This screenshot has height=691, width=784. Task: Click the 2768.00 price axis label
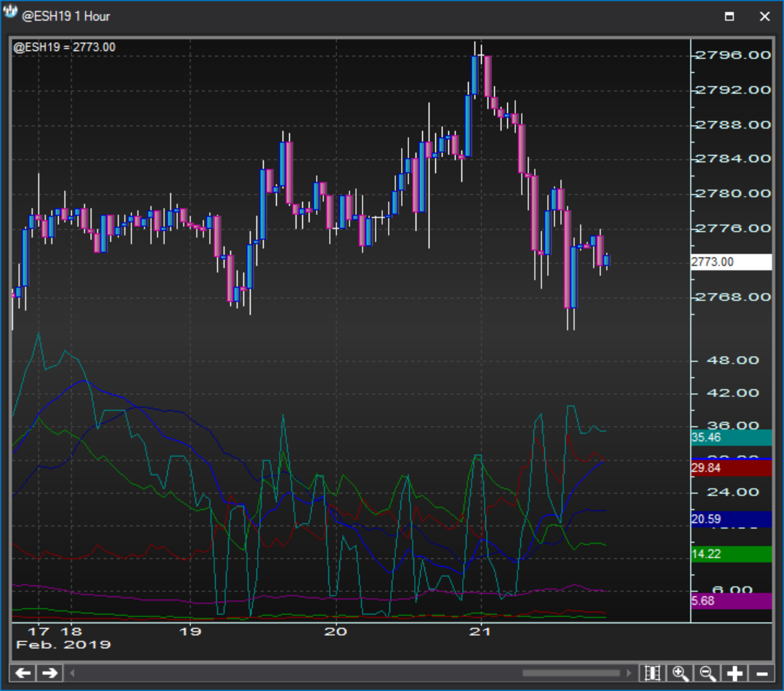pos(733,297)
